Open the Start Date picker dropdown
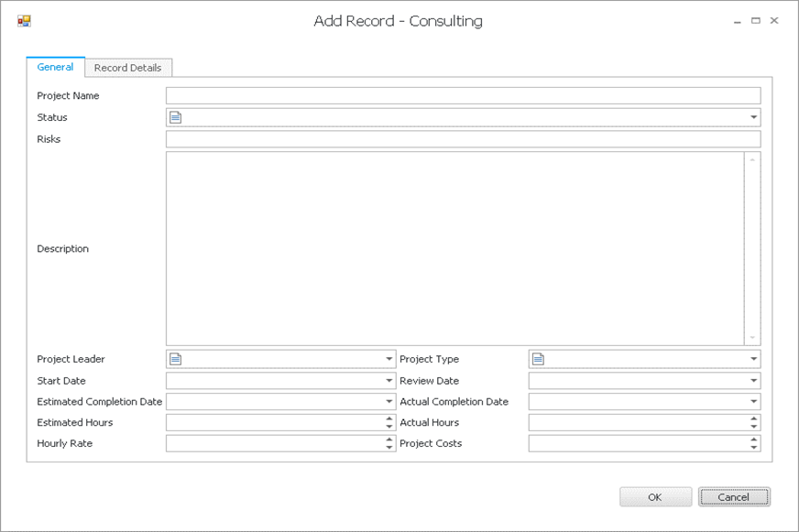The image size is (799, 532). point(389,380)
